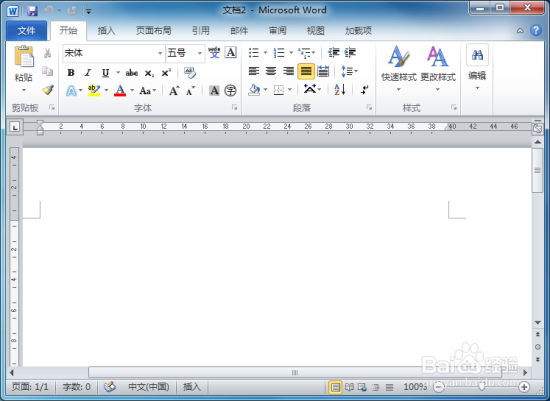Switch to the Page Layout tab
The image size is (550, 401).
[x=154, y=31]
